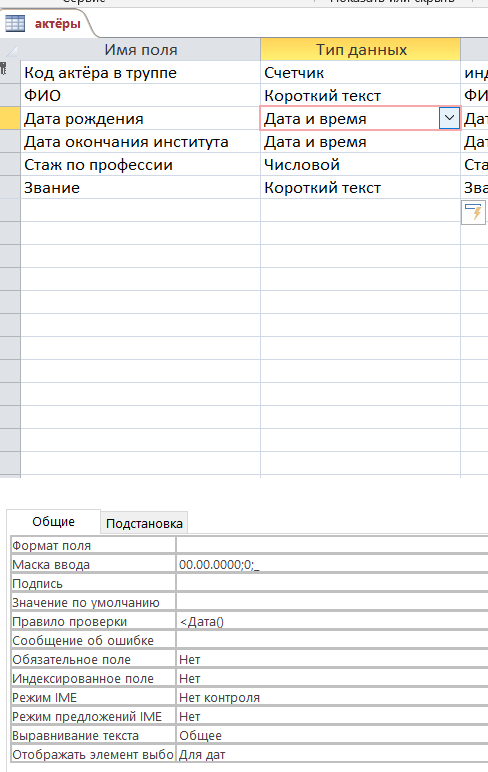The image size is (488, 772).
Task: Select the Звание field name cell
Action: click(x=140, y=188)
